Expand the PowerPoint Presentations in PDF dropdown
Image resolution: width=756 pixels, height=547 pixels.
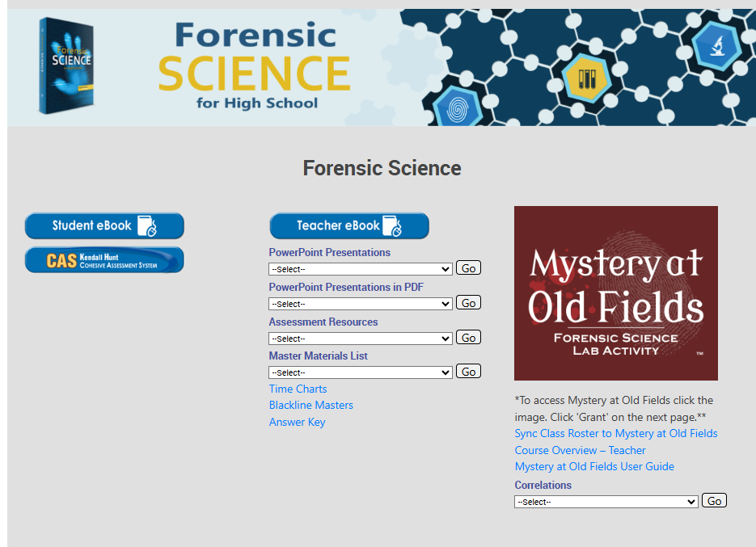pyautogui.click(x=360, y=304)
